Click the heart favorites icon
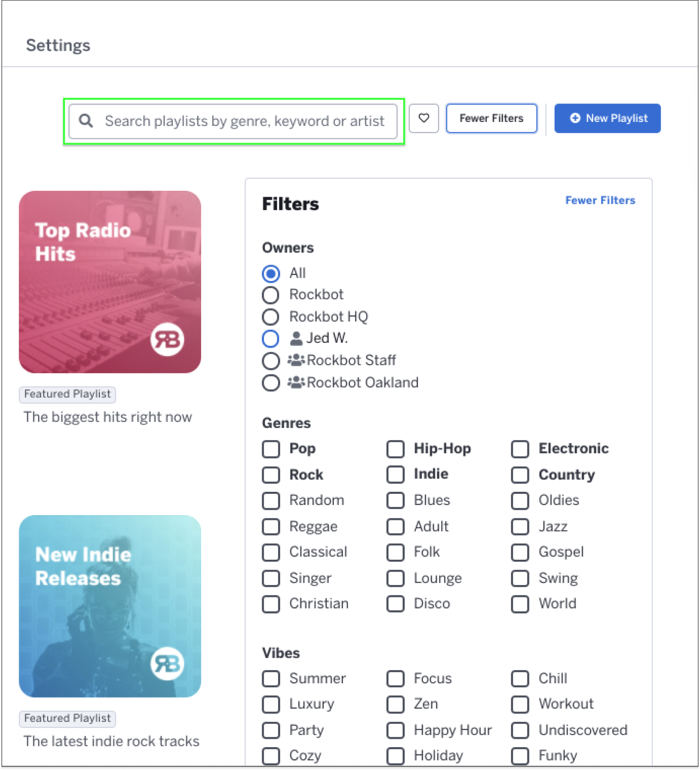 [424, 119]
